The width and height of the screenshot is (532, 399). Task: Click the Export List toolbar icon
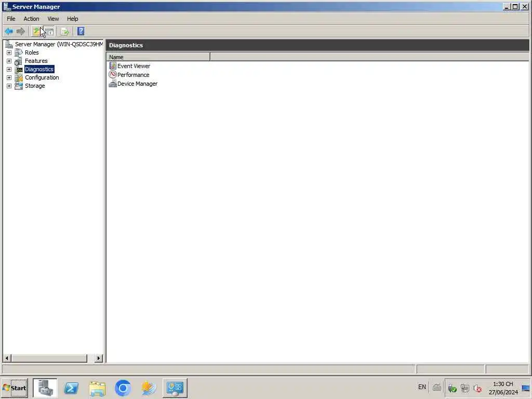(65, 32)
